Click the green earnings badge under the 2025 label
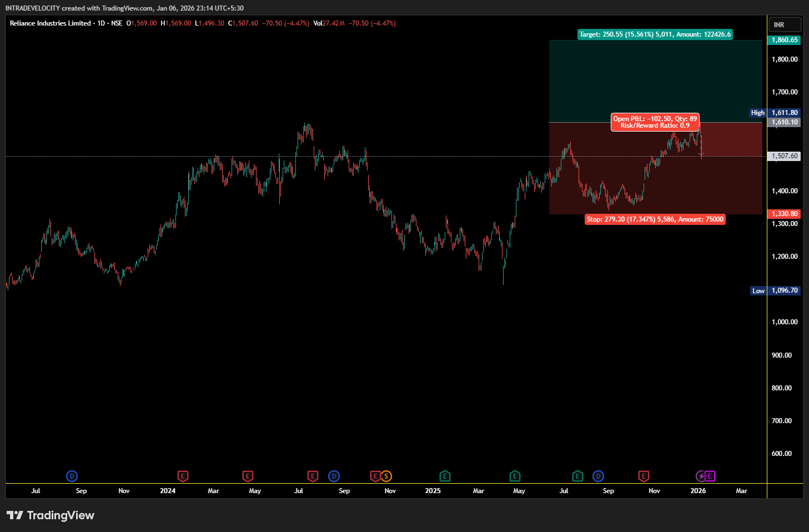This screenshot has height=532, width=809. (444, 476)
